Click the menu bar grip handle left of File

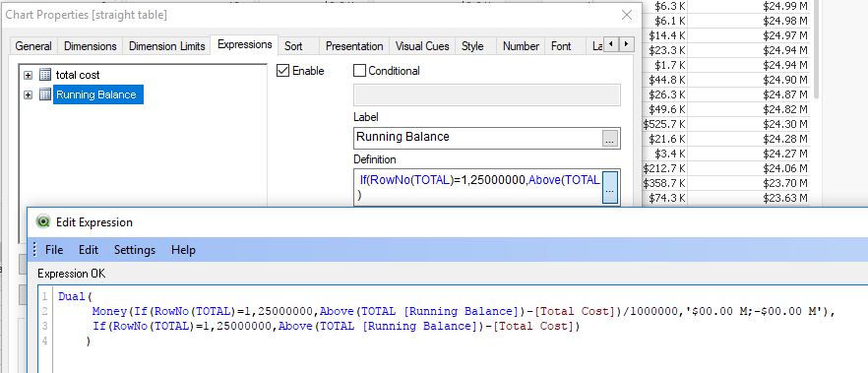click(x=34, y=250)
